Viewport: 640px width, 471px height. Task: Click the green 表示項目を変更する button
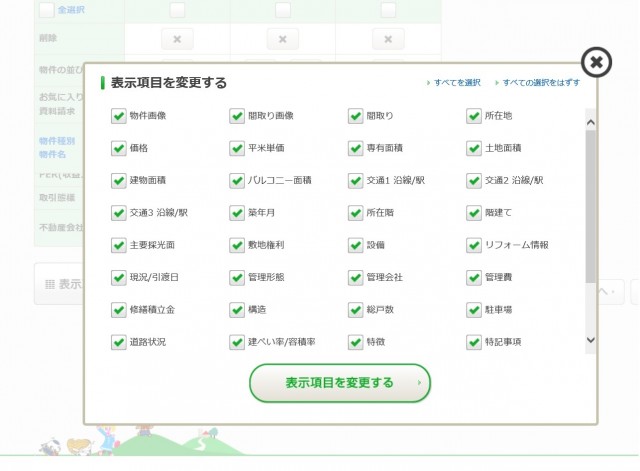[x=340, y=383]
